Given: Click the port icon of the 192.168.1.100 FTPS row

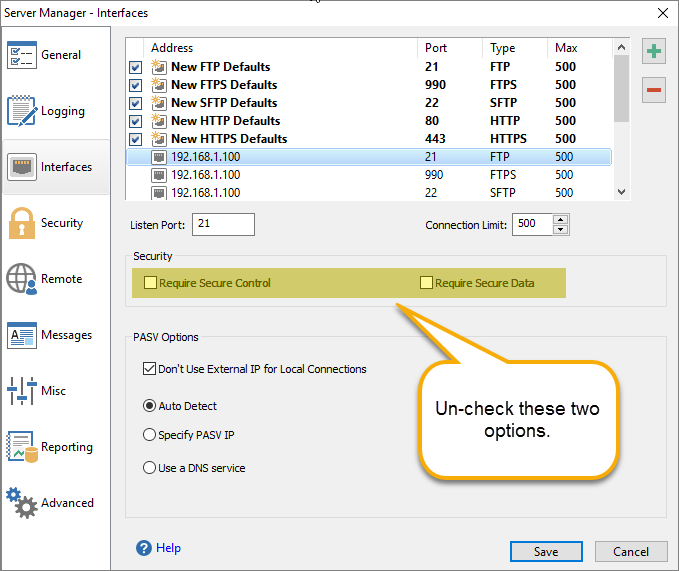Looking at the screenshot, I should tap(159, 175).
